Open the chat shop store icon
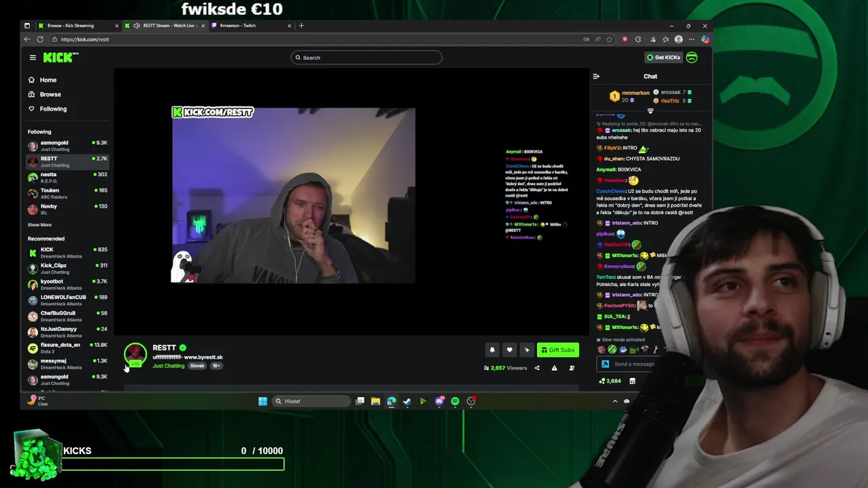Viewport: 868px width, 488px height. pyautogui.click(x=632, y=381)
